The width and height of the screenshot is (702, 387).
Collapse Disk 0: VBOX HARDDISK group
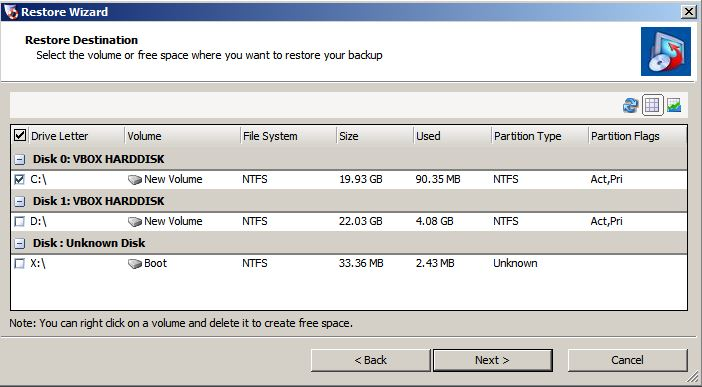[x=19, y=159]
